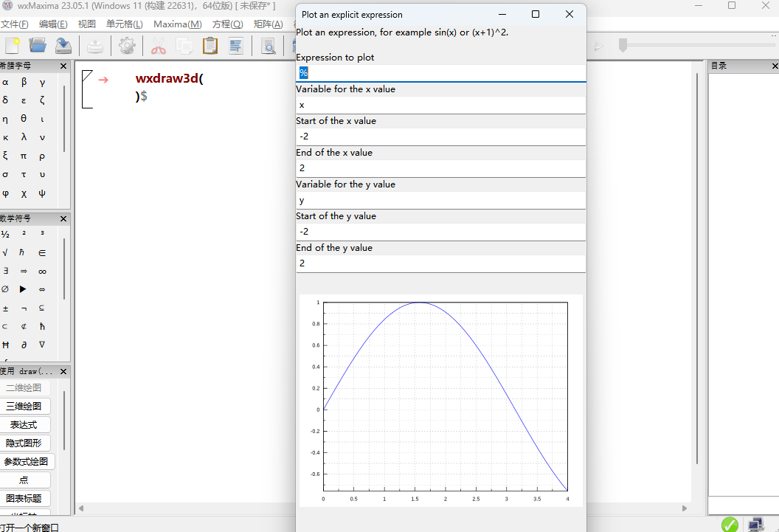Image resolution: width=779 pixels, height=532 pixels.
Task: Open the Maxima(M) menu
Action: [177, 24]
